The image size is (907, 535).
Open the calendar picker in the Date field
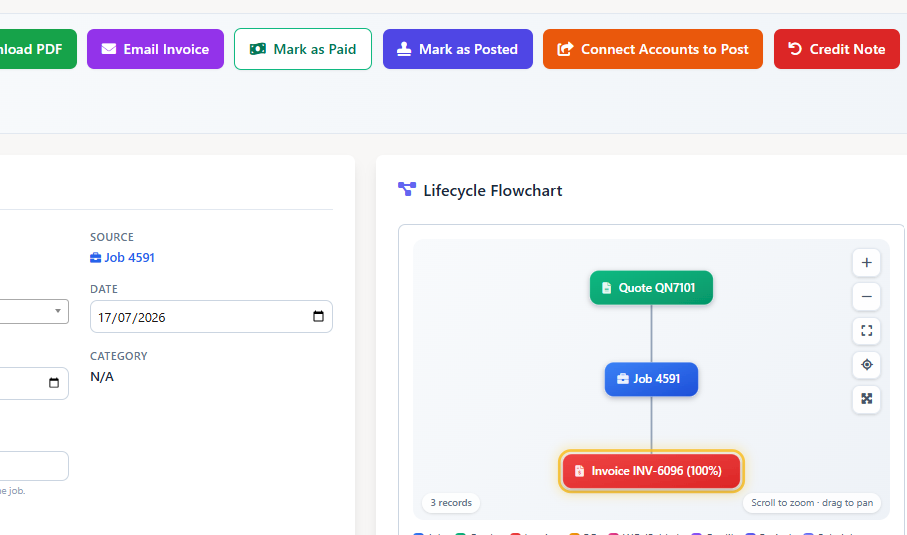pos(318,316)
